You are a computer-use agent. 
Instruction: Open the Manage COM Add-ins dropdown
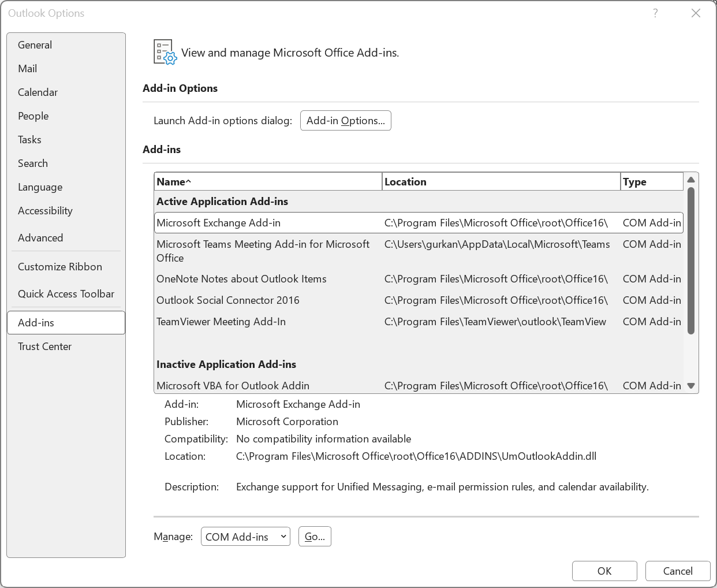[246, 537]
